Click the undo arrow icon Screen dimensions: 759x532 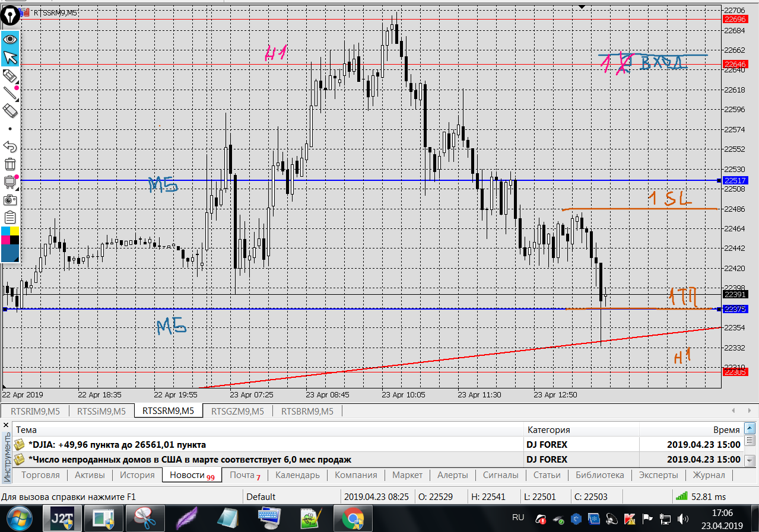pyautogui.click(x=10, y=146)
